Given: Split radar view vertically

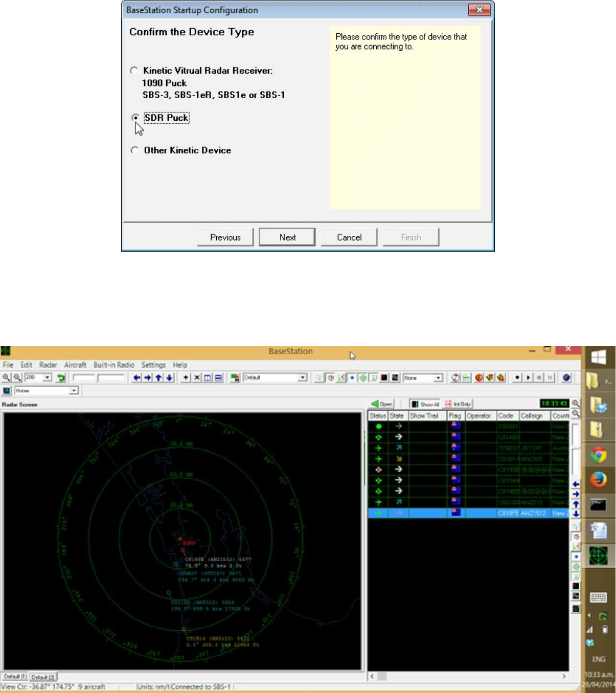Looking at the screenshot, I should pos(208,377).
